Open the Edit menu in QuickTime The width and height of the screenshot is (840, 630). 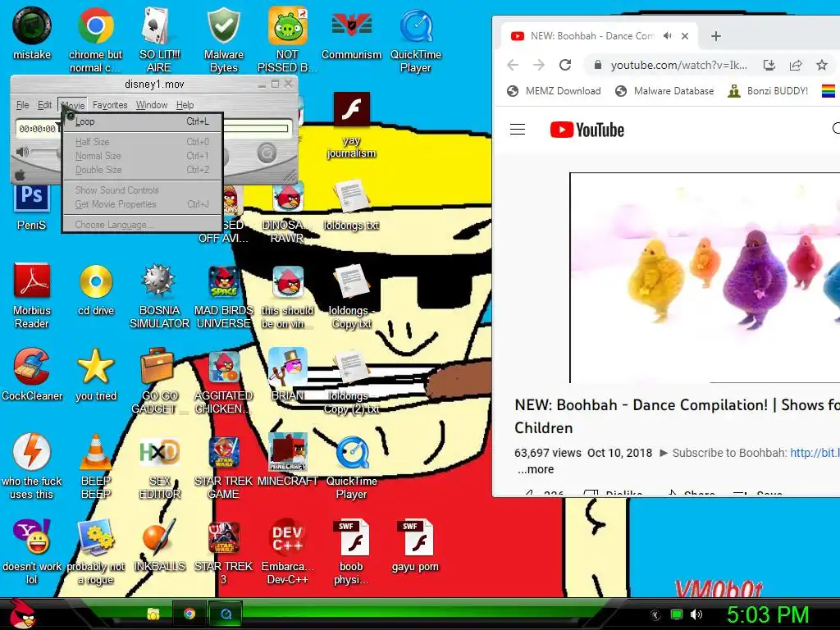click(44, 105)
